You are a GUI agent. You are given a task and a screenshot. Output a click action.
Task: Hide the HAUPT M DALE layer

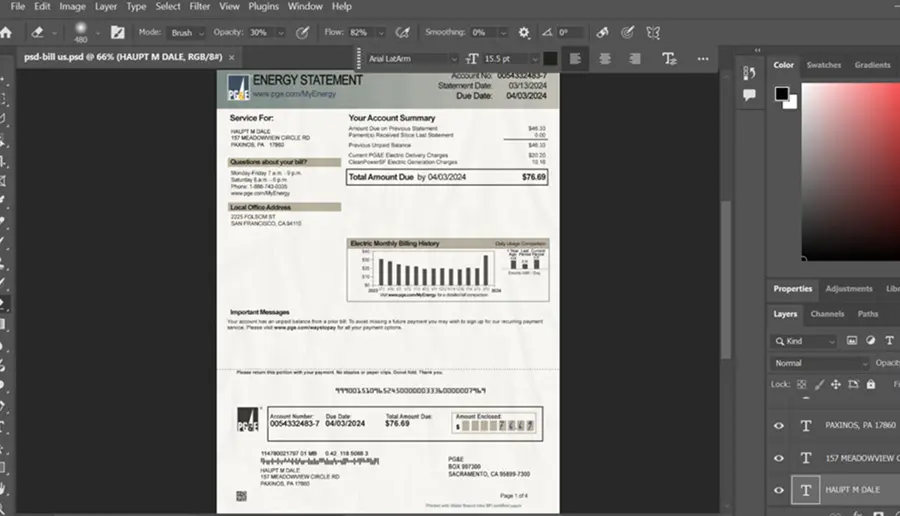click(779, 490)
